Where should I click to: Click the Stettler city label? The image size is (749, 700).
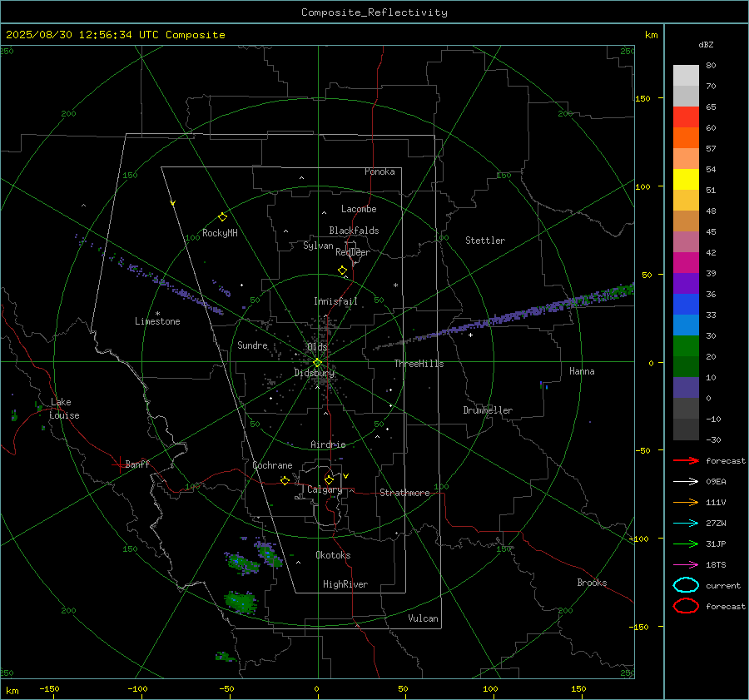click(x=485, y=241)
